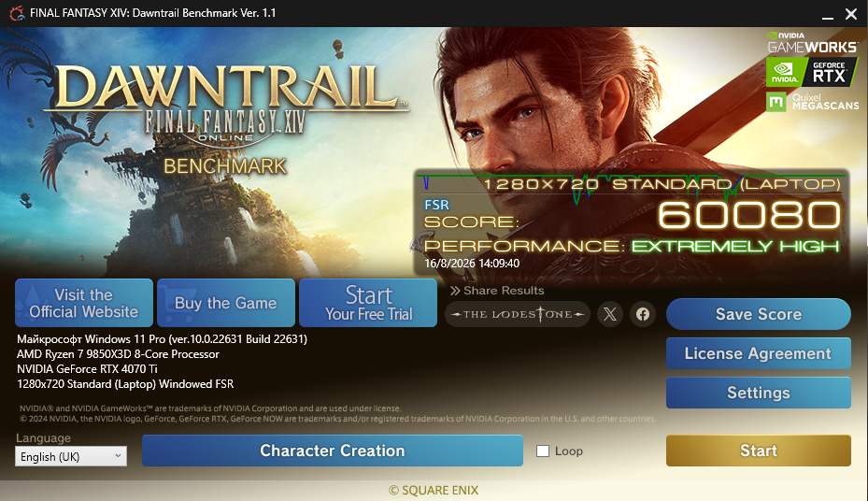Click the NVIDIA GeForce RTX logo
The height and width of the screenshot is (501, 868).
(x=813, y=73)
